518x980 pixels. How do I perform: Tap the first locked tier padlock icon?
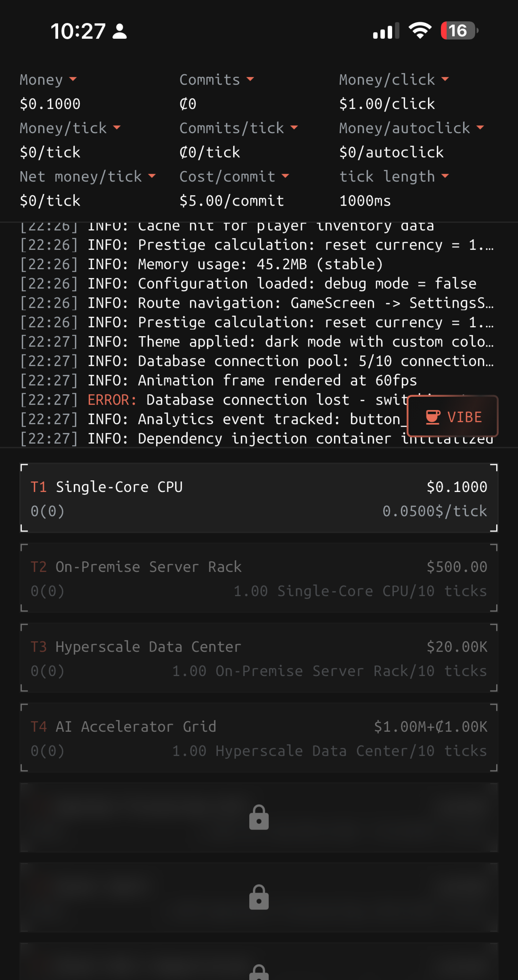[259, 817]
